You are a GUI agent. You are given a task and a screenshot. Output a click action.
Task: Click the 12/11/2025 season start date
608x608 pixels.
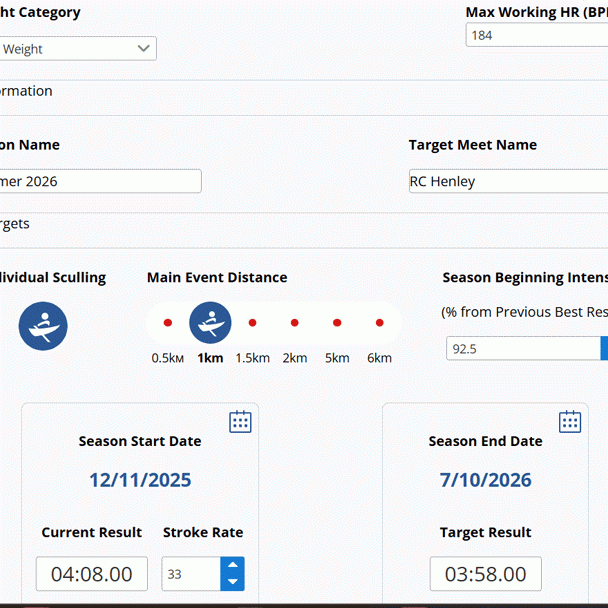pyautogui.click(x=140, y=480)
